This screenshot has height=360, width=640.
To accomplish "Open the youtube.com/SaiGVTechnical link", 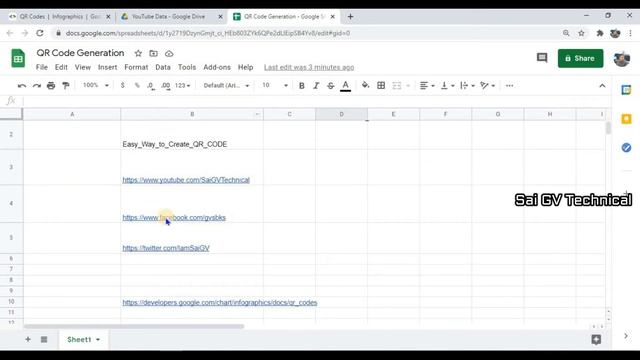I will 186,180.
